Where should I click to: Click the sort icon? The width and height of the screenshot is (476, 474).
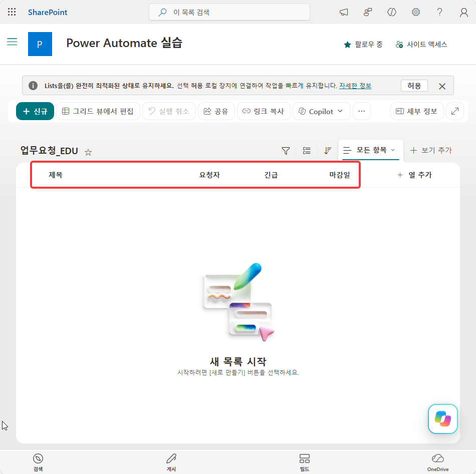tap(328, 151)
